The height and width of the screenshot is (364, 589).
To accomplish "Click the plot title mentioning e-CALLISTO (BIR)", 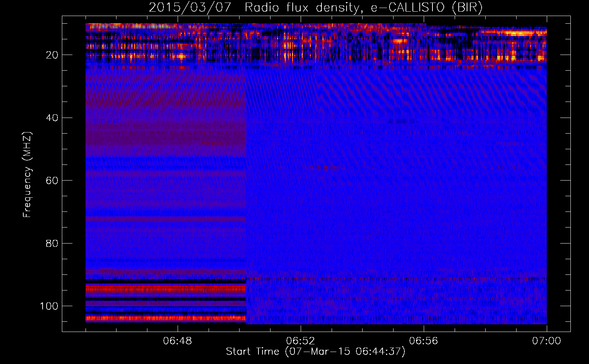I will coord(316,8).
